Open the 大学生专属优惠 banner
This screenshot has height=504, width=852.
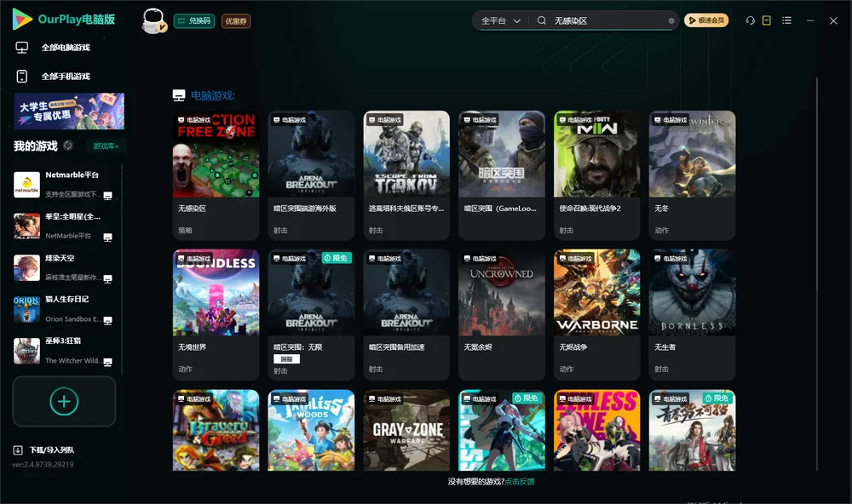tap(70, 112)
